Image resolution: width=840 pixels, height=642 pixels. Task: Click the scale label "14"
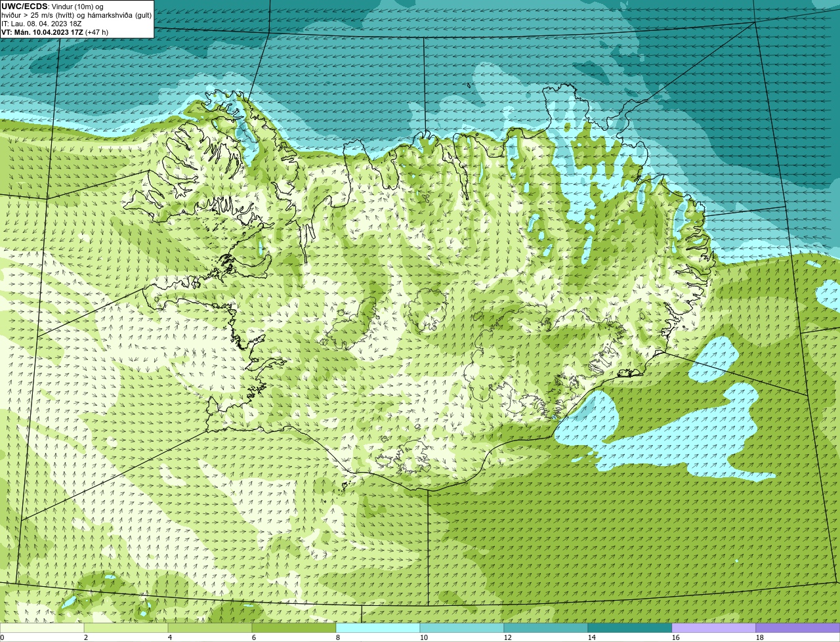[592, 637]
